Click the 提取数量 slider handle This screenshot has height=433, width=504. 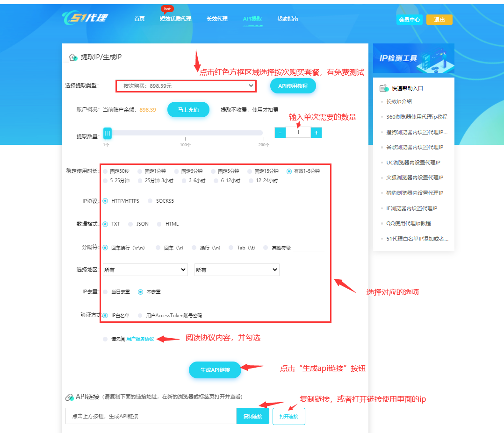pos(108,133)
